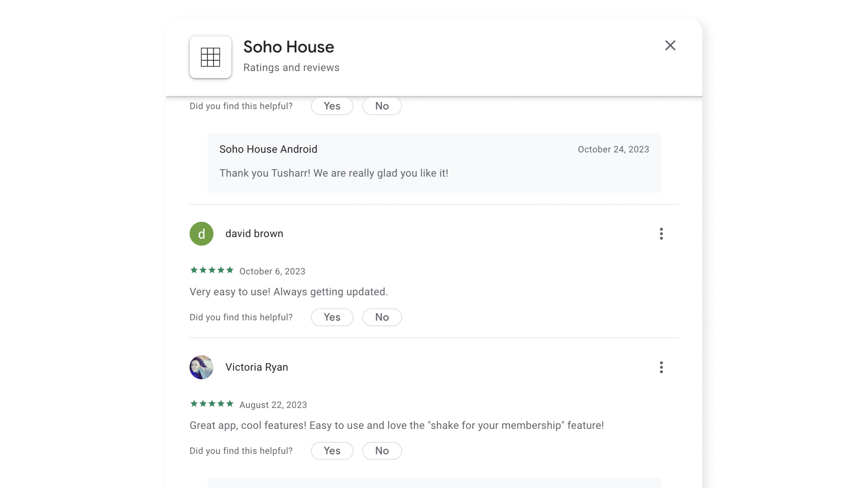Viewport: 868px width, 488px height.
Task: Click the 'Soho House' dialog title
Action: pyautogui.click(x=288, y=47)
